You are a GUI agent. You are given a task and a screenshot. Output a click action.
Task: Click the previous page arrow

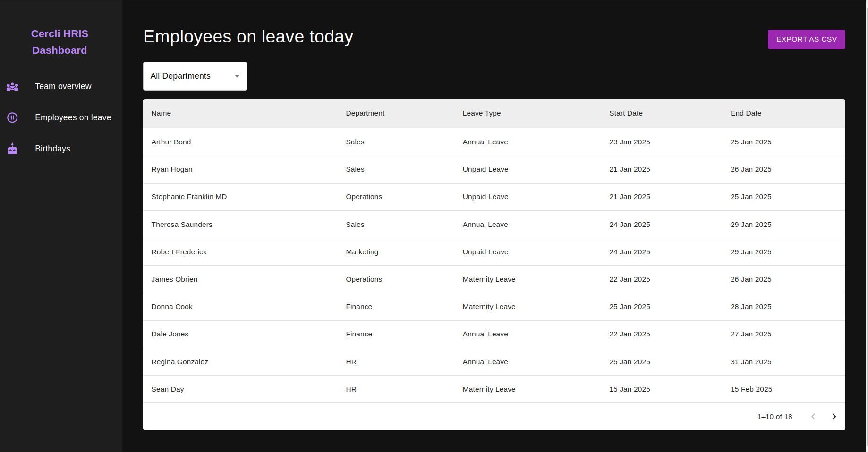click(813, 417)
